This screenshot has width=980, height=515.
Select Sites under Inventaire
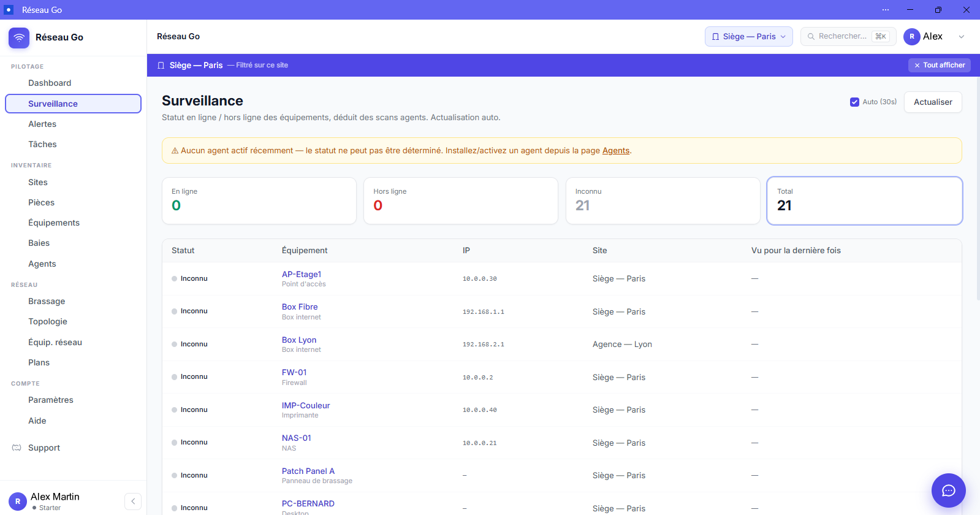click(73, 183)
